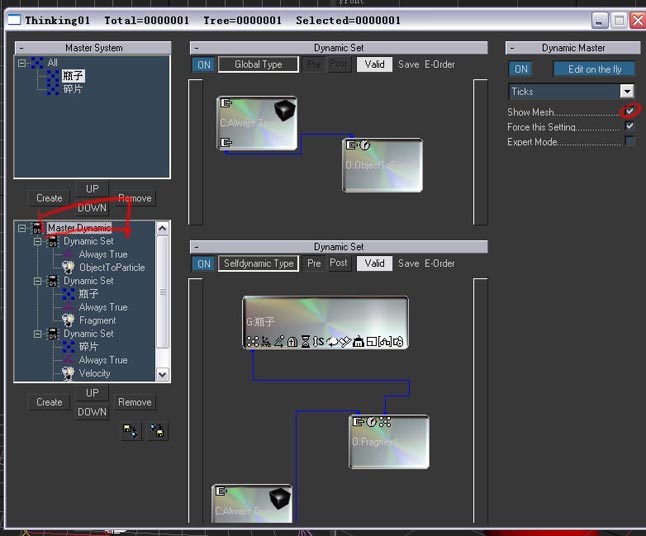
Task: Click the DS icon beside Master Dynamic
Action: tap(37, 228)
